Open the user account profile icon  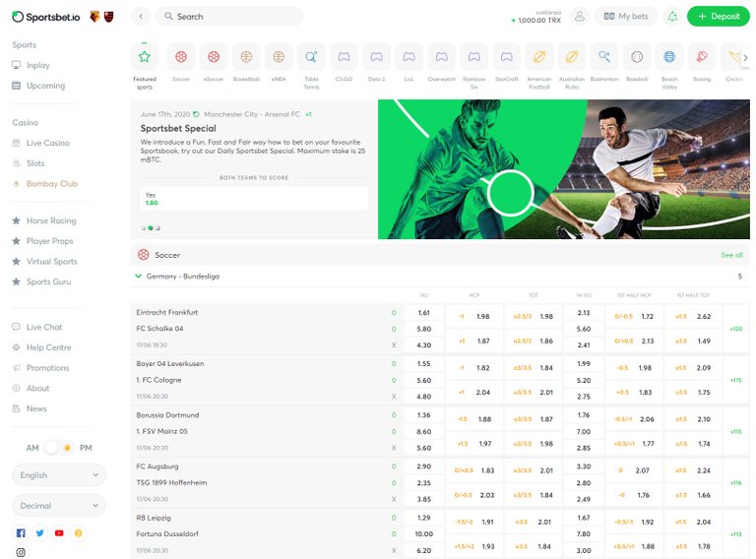click(x=580, y=17)
